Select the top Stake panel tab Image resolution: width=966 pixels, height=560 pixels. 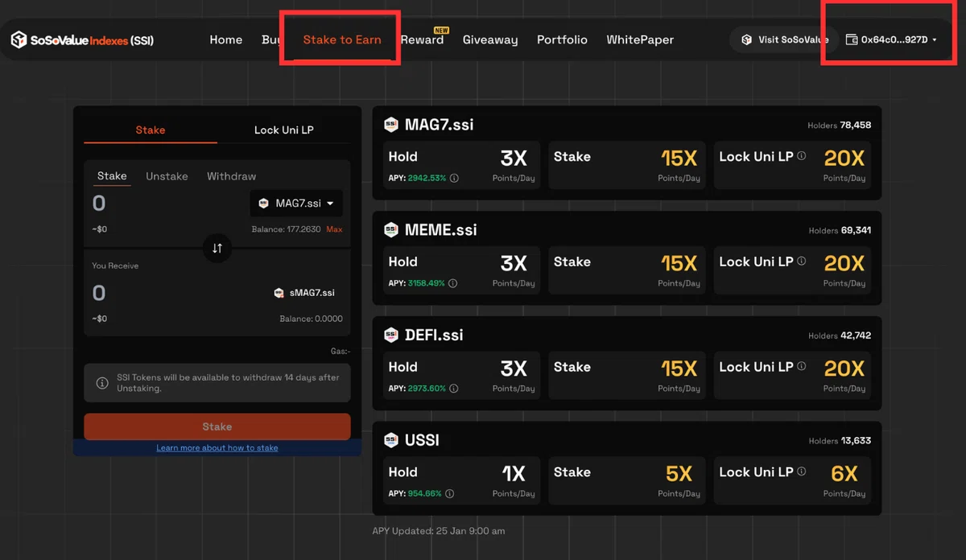[151, 130]
